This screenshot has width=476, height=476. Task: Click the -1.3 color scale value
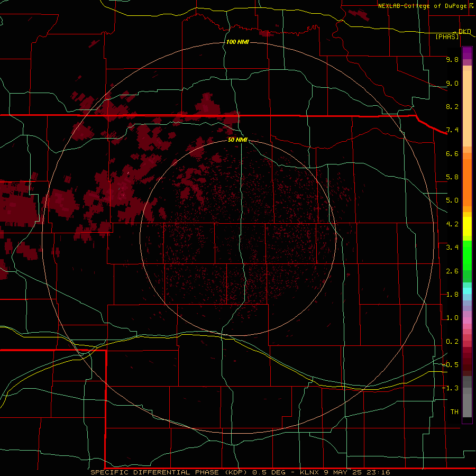pyautogui.click(x=451, y=388)
